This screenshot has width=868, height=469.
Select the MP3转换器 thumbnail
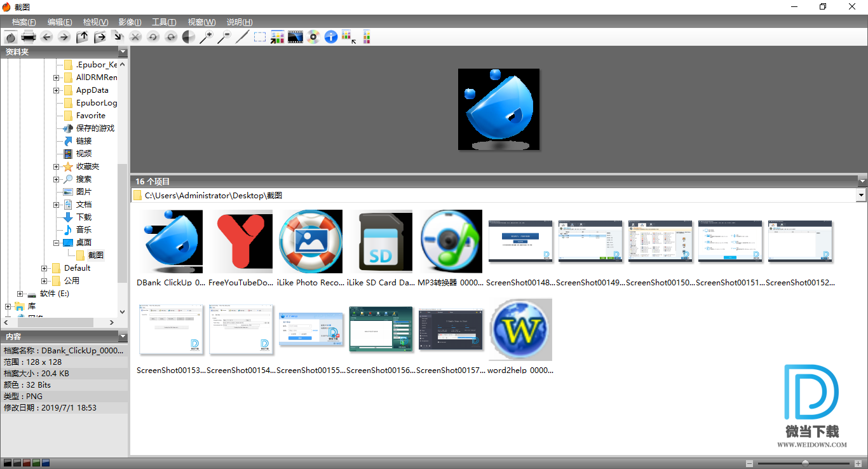[x=451, y=241]
